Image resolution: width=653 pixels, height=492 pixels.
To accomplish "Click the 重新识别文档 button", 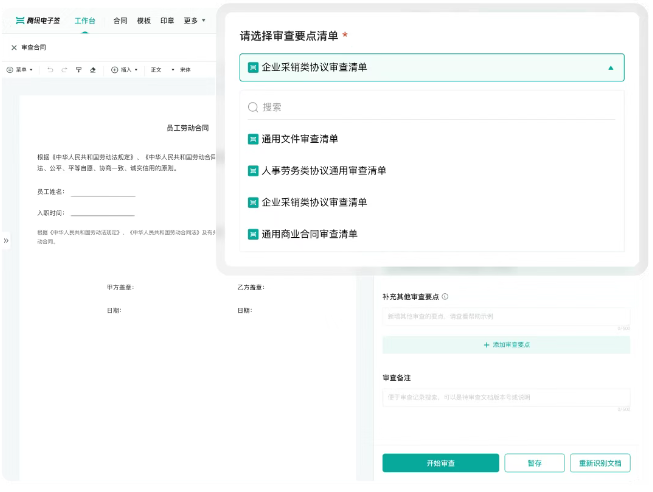I will pyautogui.click(x=600, y=463).
